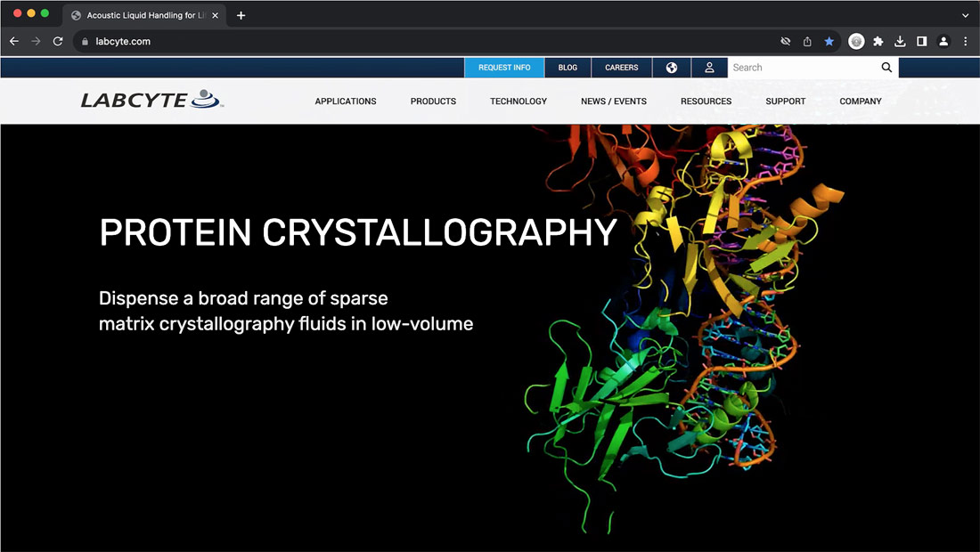Click in the Search input field
Screen dimensions: 980x552
pyautogui.click(x=802, y=68)
